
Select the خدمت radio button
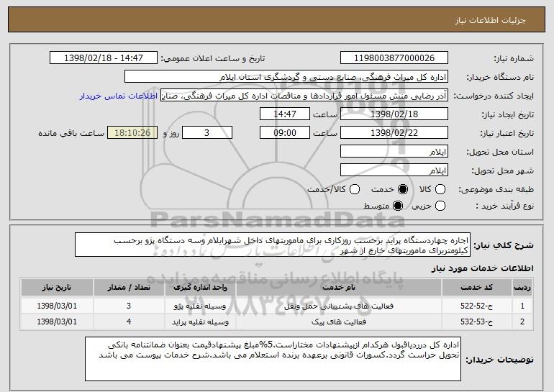[403, 189]
